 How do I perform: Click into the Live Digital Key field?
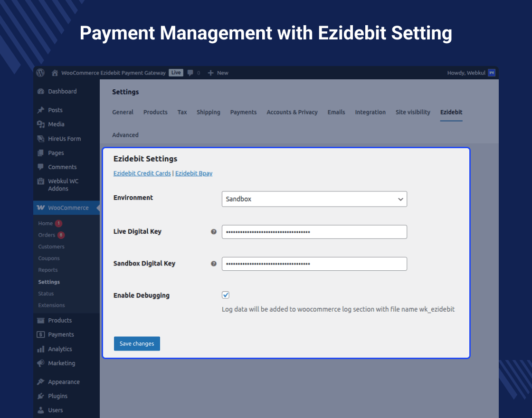314,232
